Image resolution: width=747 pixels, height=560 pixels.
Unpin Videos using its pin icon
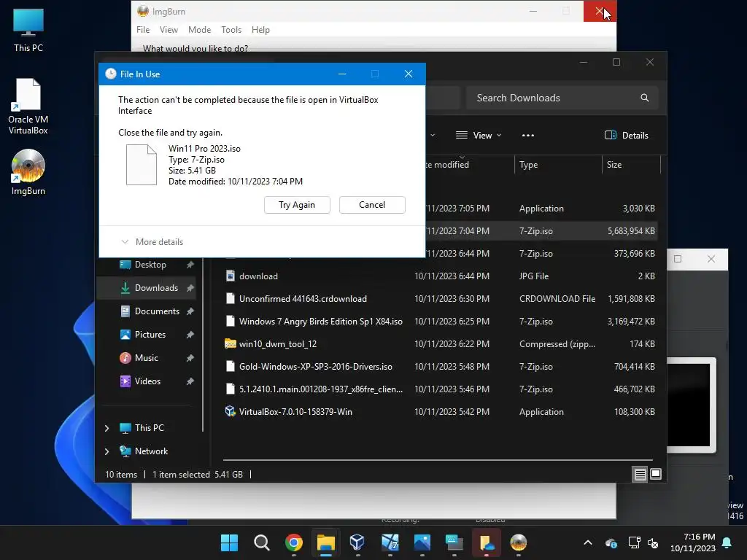point(190,381)
